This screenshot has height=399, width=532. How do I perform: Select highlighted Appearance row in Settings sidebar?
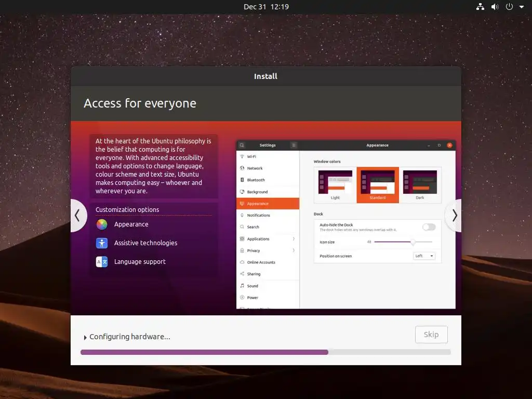[268, 204]
